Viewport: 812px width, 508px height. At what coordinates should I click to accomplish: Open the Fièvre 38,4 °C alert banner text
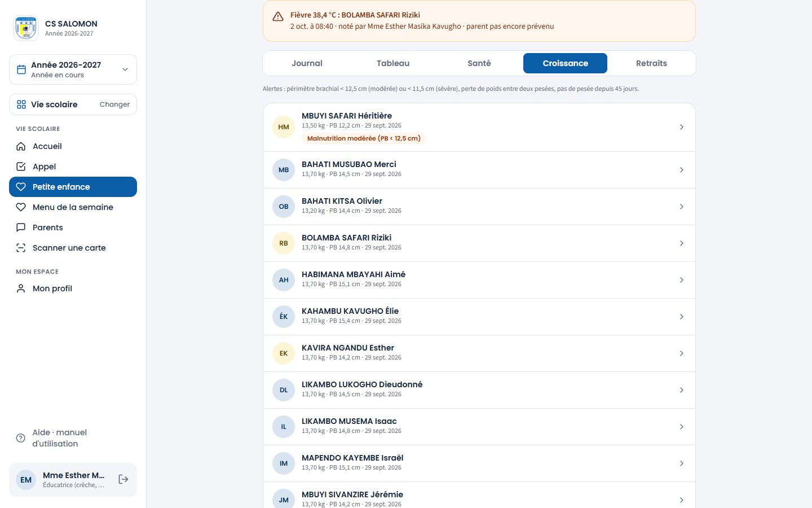coord(355,15)
